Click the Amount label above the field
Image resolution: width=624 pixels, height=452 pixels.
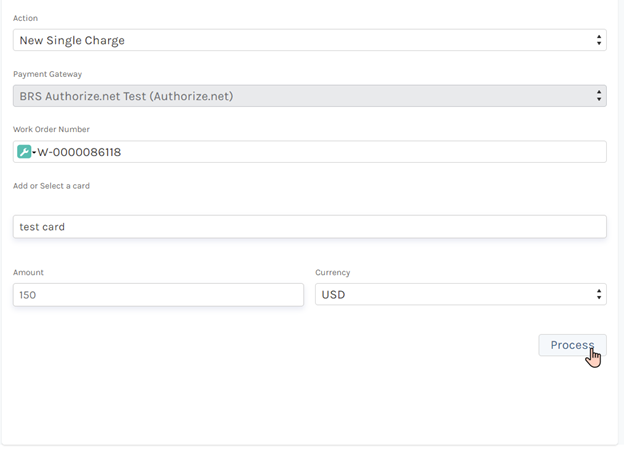click(28, 272)
